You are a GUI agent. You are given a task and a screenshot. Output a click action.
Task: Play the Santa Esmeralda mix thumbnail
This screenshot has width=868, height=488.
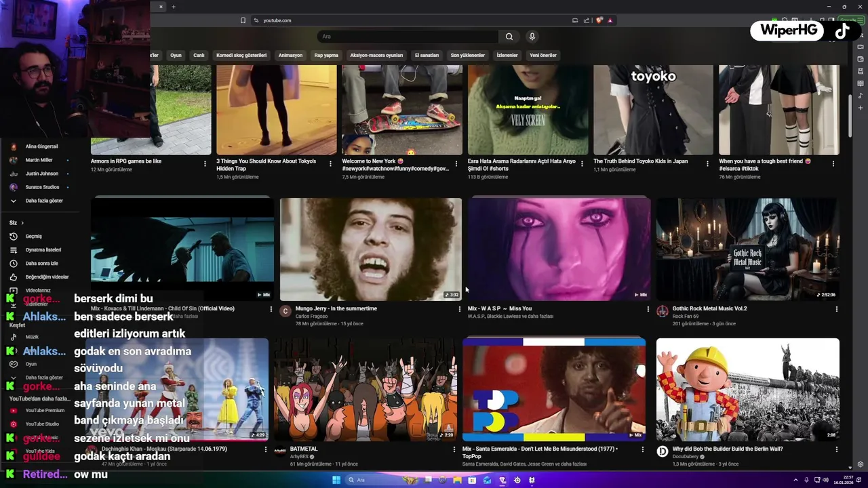(554, 390)
